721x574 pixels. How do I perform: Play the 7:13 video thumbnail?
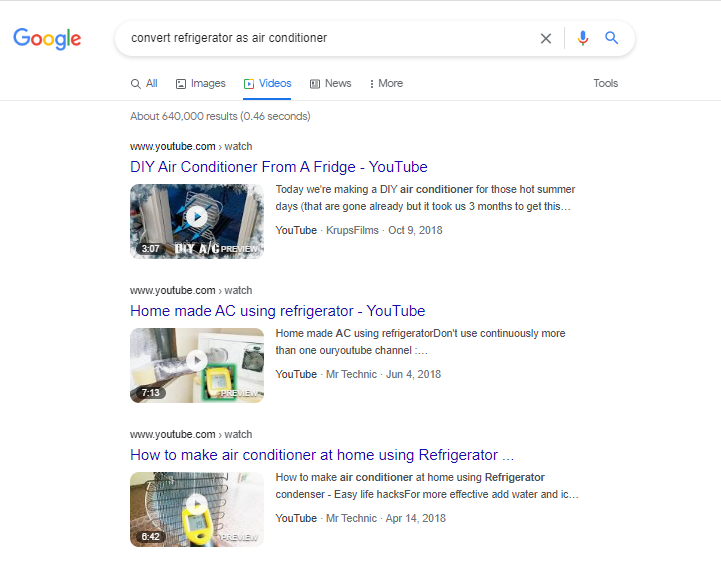coord(197,365)
